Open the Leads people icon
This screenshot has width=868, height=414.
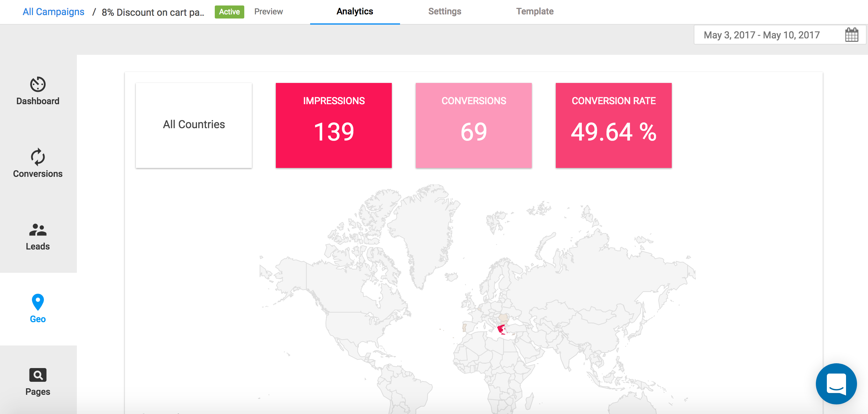click(x=38, y=230)
